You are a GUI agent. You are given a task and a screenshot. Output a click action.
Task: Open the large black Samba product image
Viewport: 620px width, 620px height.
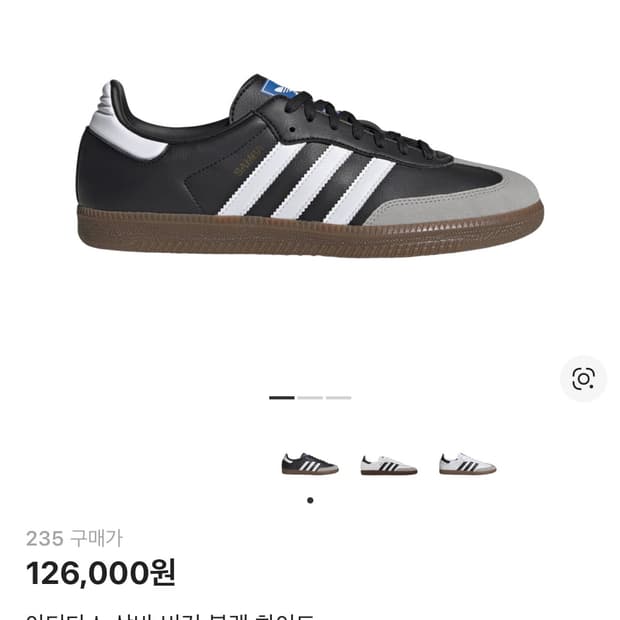point(310,165)
